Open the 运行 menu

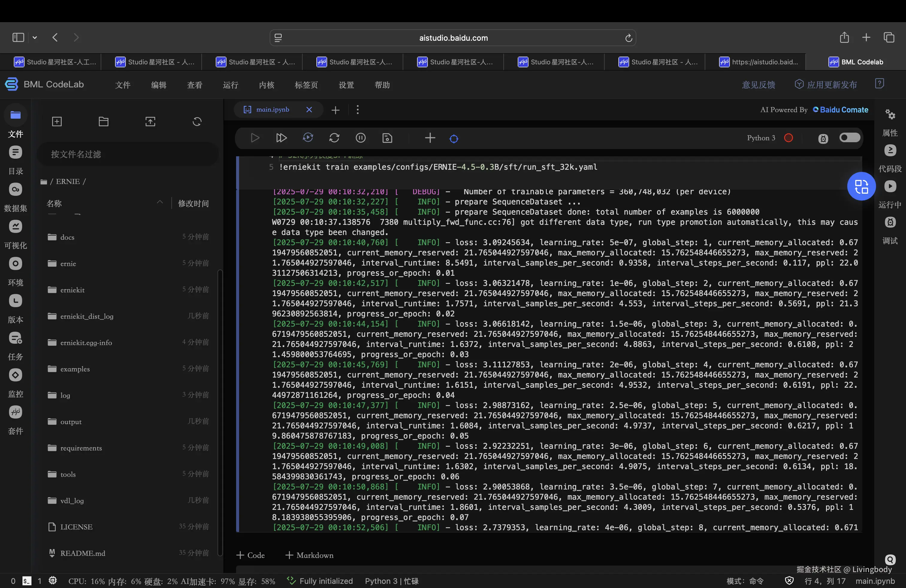(230, 85)
